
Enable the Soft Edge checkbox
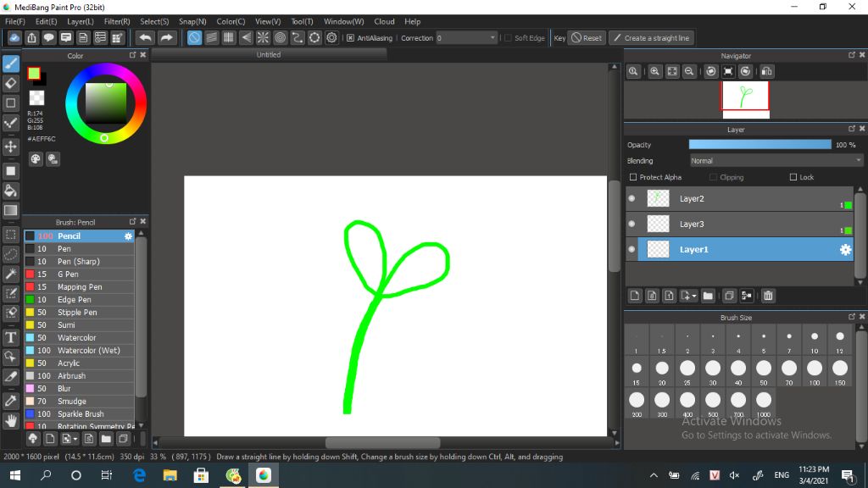(509, 38)
